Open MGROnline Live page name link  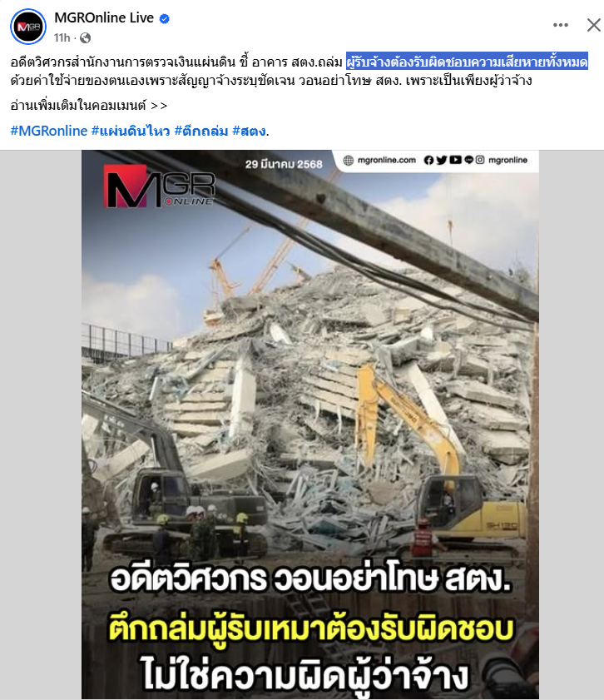coord(104,17)
